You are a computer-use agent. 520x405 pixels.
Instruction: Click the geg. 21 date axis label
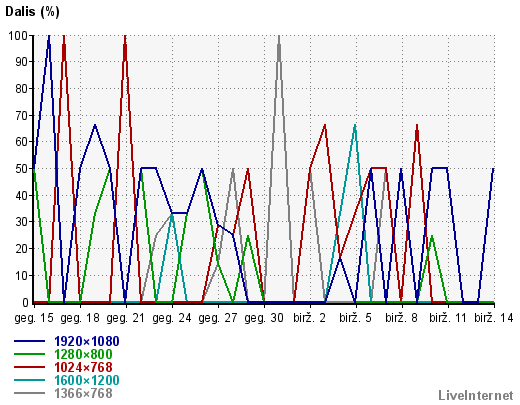126,318
